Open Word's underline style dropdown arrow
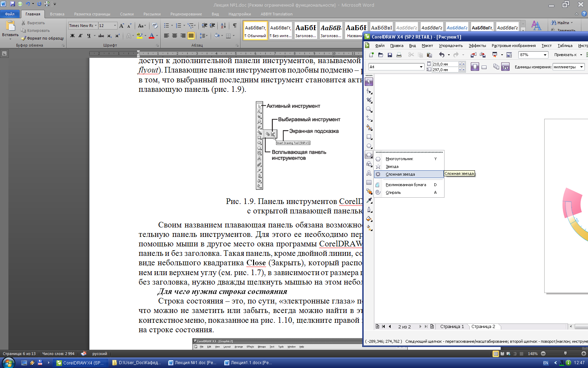 (x=94, y=36)
